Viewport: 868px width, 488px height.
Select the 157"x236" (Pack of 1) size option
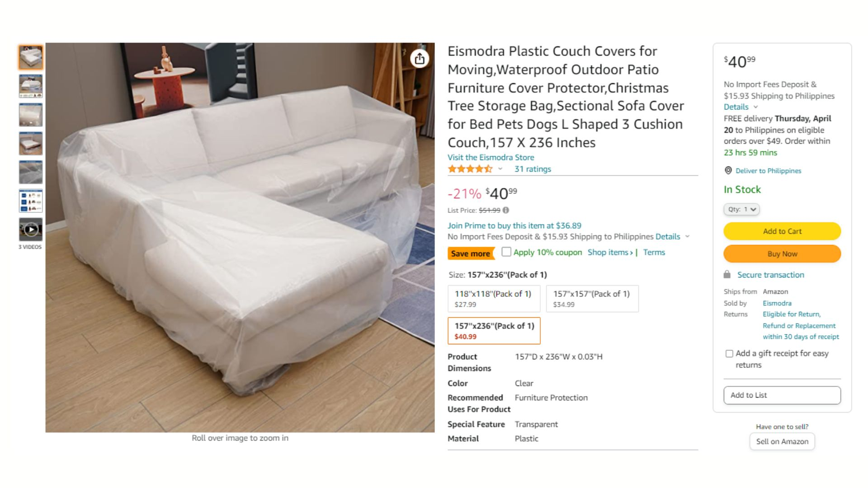tap(494, 331)
